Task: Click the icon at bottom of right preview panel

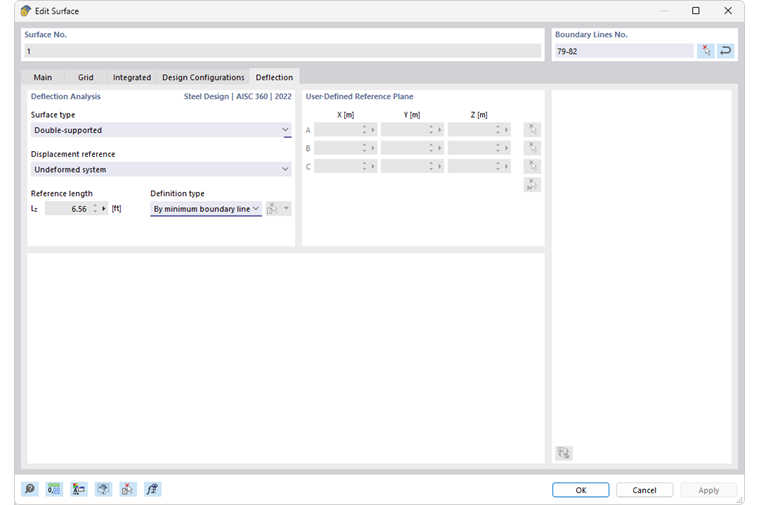Action: coord(564,453)
